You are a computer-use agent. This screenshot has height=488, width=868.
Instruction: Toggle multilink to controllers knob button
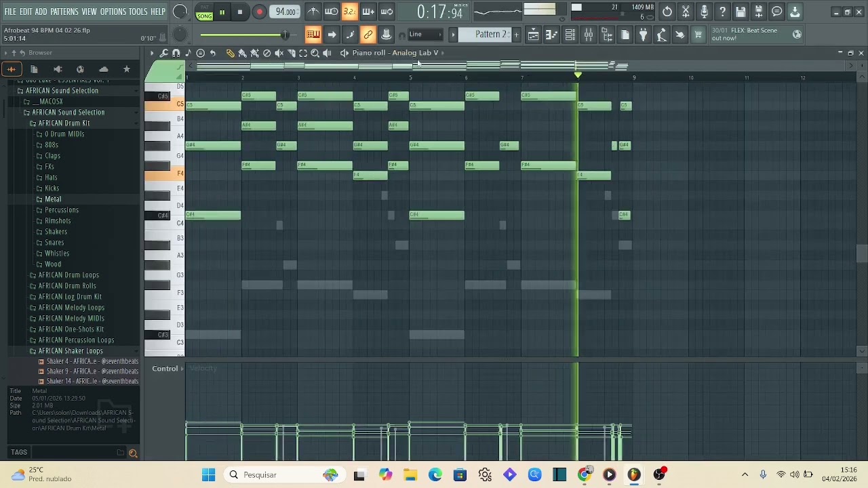(x=387, y=35)
